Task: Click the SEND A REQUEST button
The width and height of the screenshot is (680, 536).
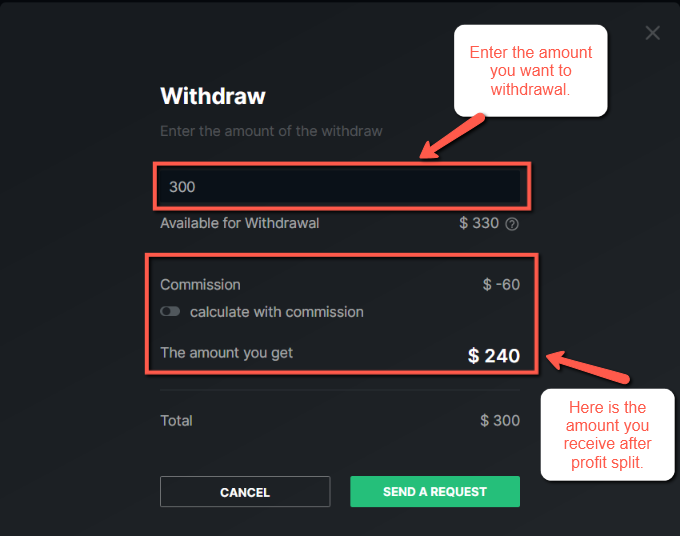Action: tap(435, 491)
